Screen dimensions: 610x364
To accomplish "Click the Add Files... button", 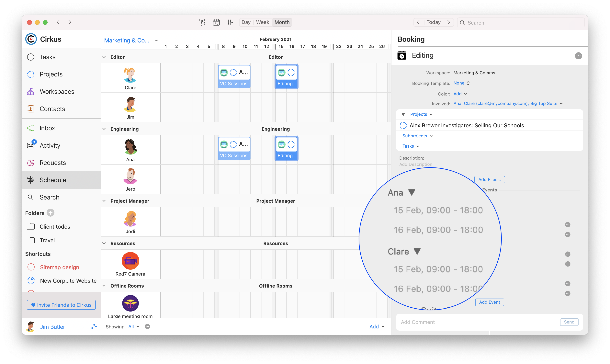I will pos(489,180).
